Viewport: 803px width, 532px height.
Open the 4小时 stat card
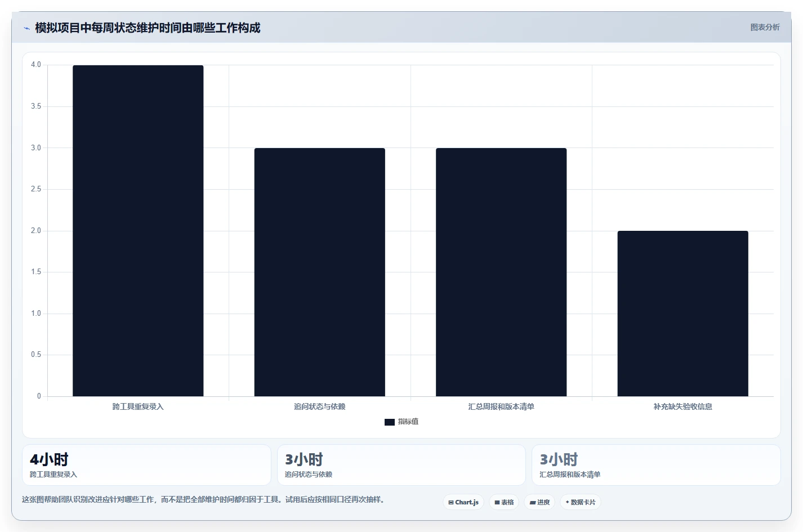[146, 465]
